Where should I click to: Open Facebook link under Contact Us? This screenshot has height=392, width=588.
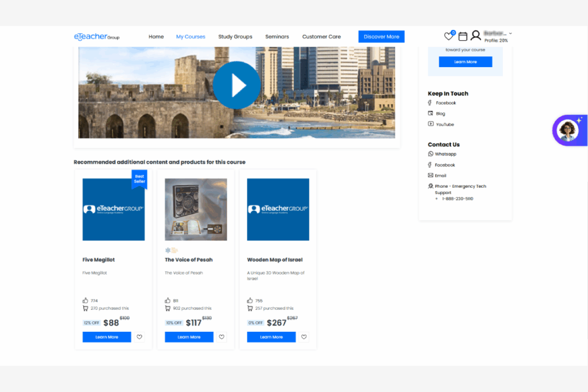tap(445, 165)
